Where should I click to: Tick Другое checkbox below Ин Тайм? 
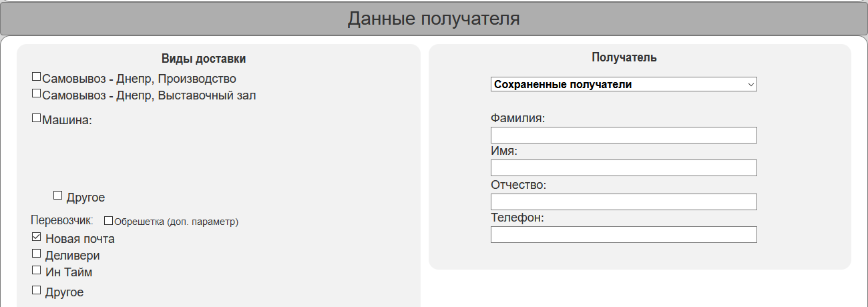[x=37, y=290]
